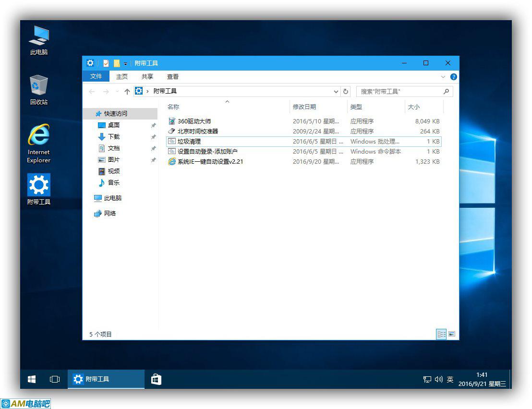Image resolution: width=532 pixels, height=409 pixels.
Task: Unpin 下载 via its pin icon
Action: coord(153,137)
